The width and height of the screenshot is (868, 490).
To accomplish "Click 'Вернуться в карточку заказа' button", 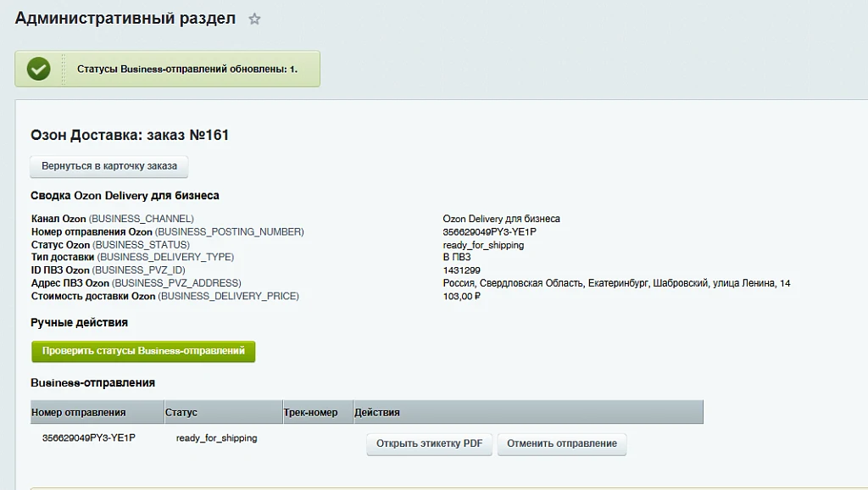I will [x=109, y=166].
